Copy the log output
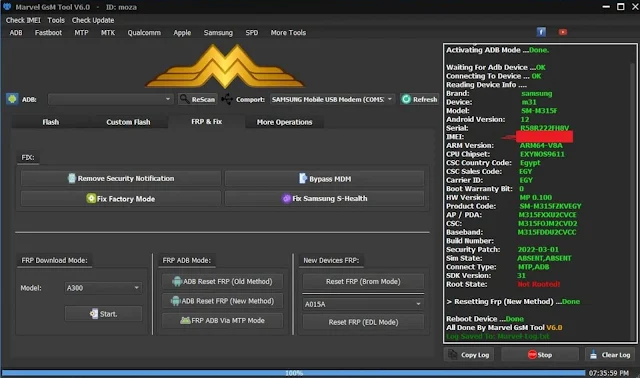640x378 pixels. [469, 355]
